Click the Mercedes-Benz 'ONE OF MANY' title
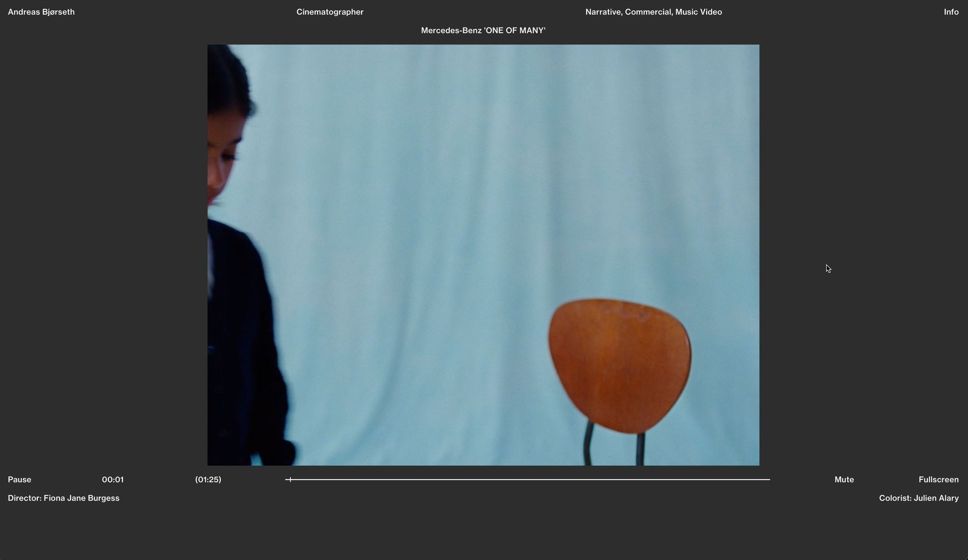968x560 pixels. [483, 30]
